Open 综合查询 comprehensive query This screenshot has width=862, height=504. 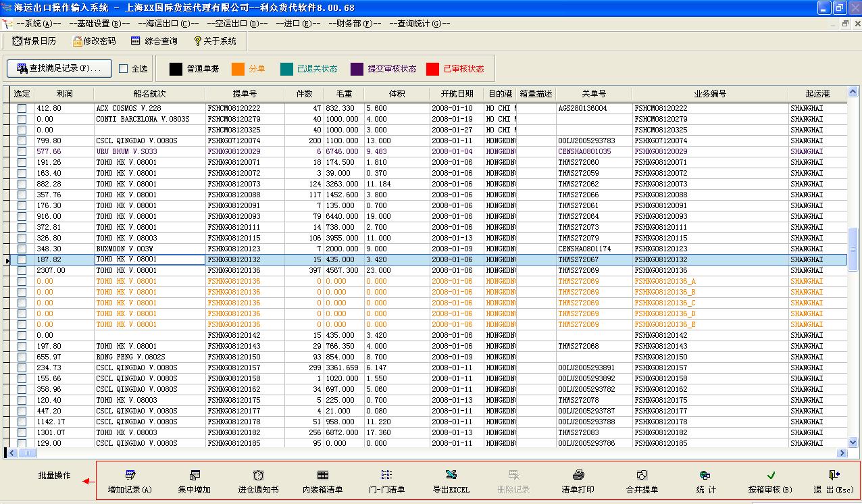pyautogui.click(x=154, y=41)
